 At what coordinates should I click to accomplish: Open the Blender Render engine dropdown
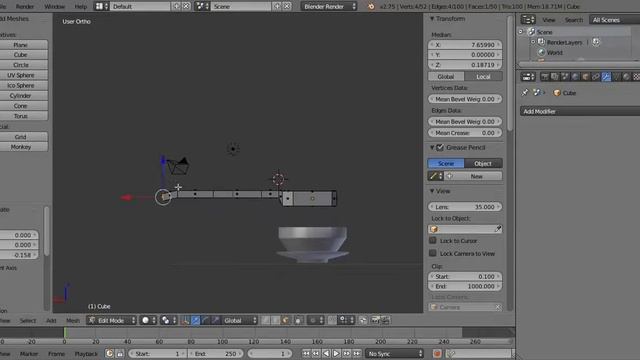pyautogui.click(x=329, y=7)
